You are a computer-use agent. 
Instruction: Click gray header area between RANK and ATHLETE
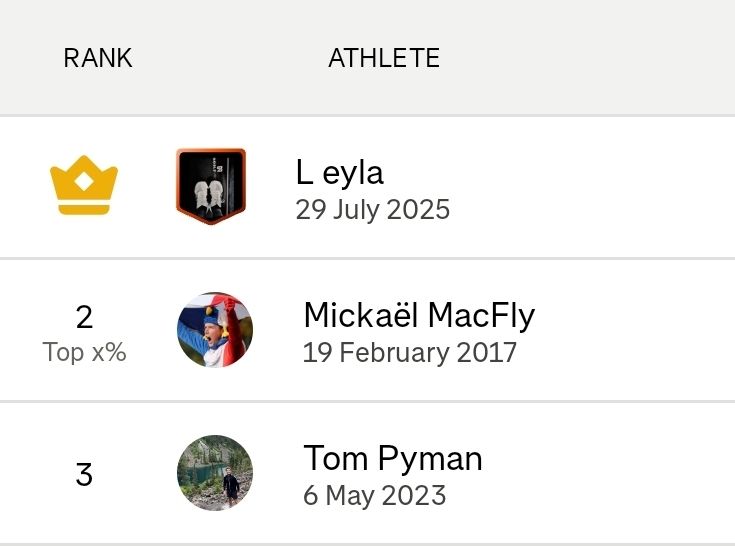click(x=230, y=58)
